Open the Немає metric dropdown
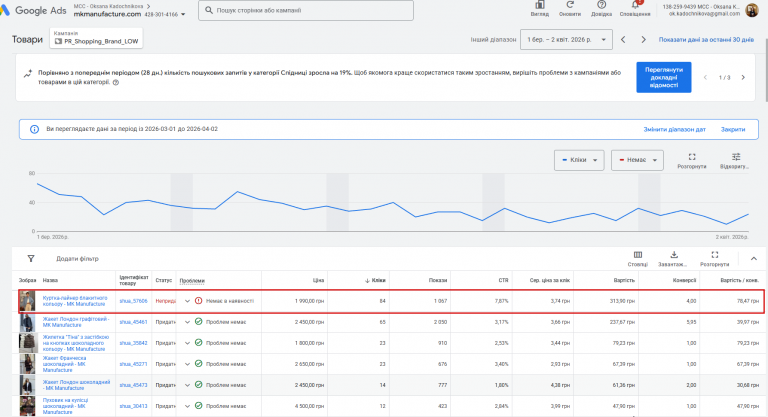This screenshot has height=417, width=768. pos(638,160)
